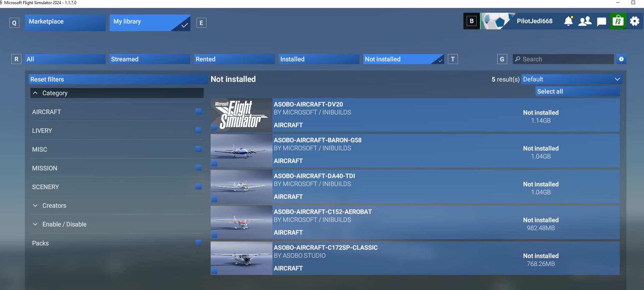The height and width of the screenshot is (290, 644).
Task: Open the C172SP-CLASSIC aircraft thumbnail
Action: pyautogui.click(x=241, y=258)
